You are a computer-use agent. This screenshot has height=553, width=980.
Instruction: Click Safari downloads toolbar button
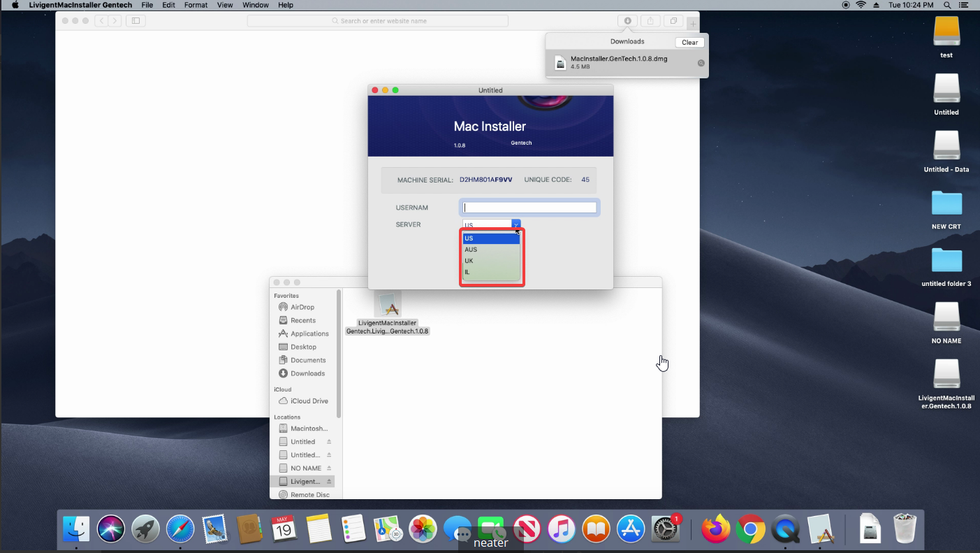627,21
